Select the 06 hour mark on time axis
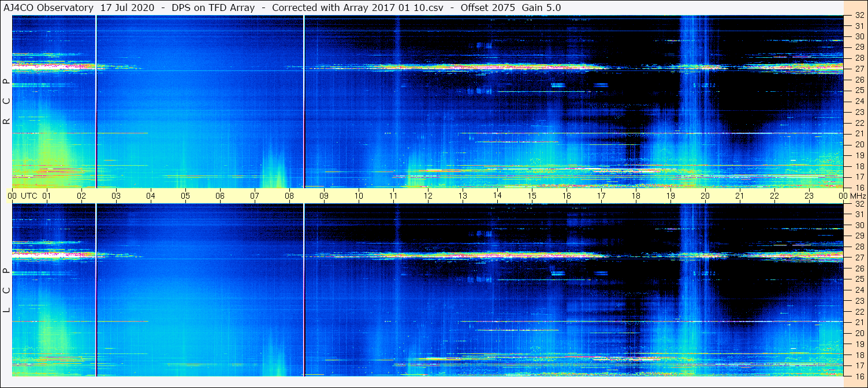The image size is (868, 388). [220, 196]
